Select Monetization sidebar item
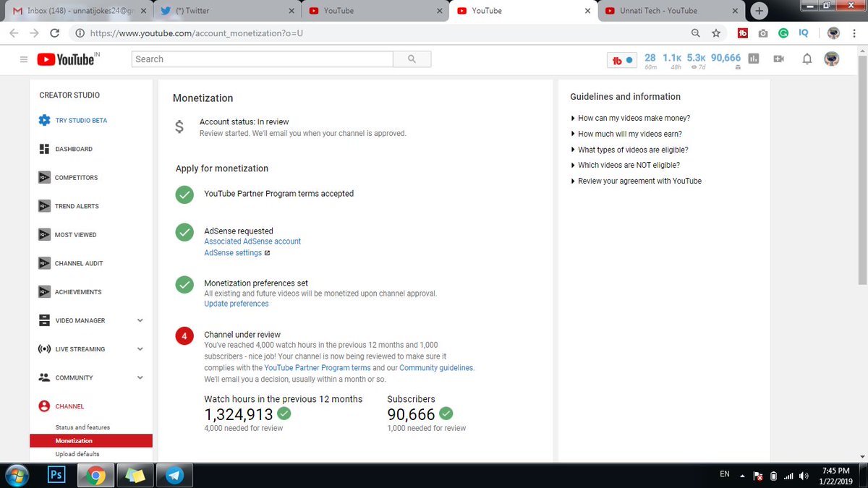 pyautogui.click(x=91, y=440)
